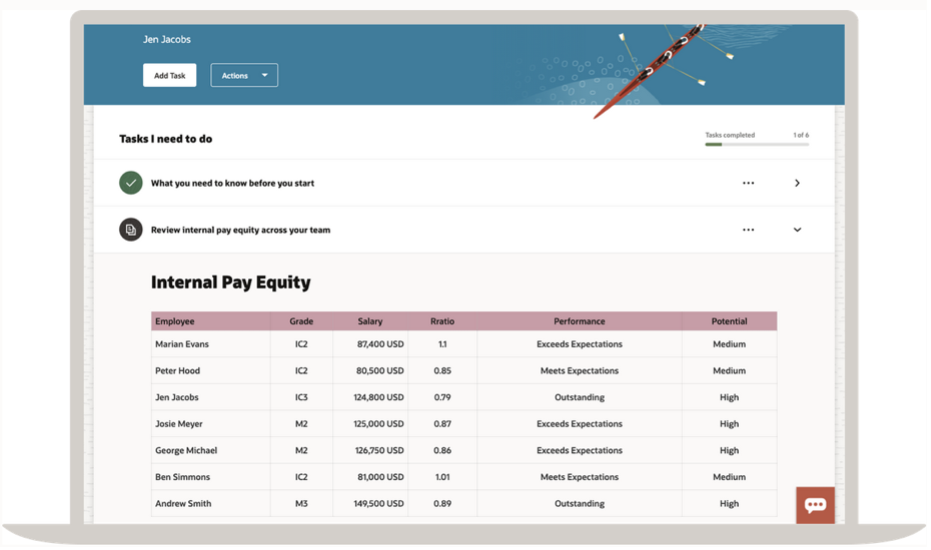Open more options for What you need to know

(748, 183)
